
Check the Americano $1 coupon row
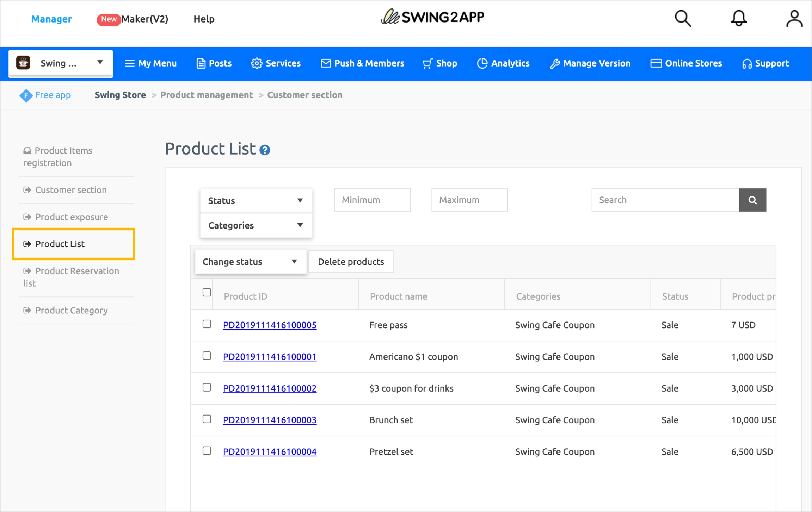[207, 356]
